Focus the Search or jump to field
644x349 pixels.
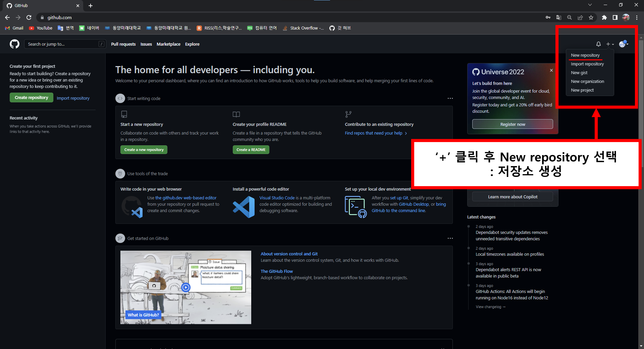(65, 44)
